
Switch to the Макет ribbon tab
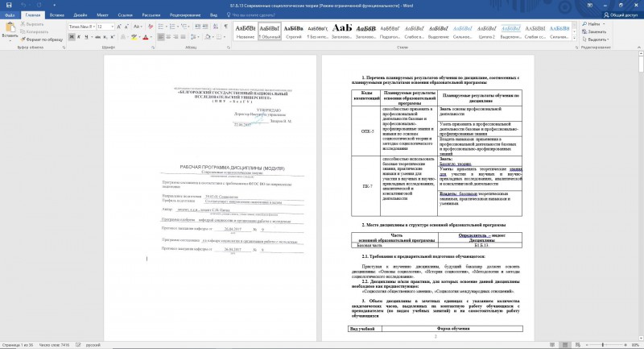tap(102, 15)
